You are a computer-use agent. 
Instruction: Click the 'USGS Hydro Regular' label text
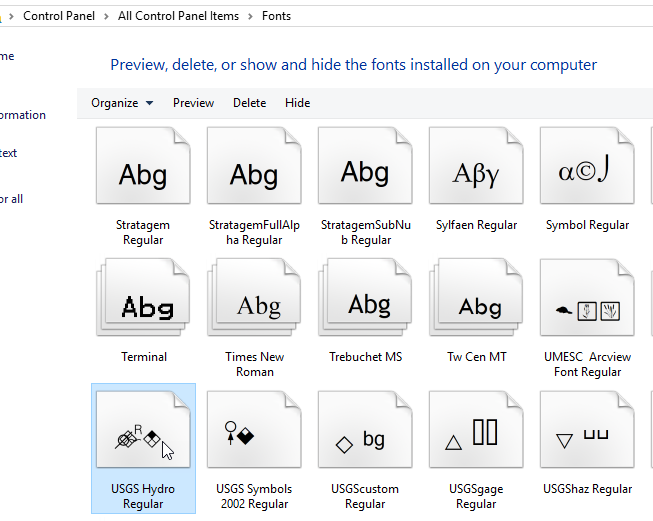(x=143, y=496)
